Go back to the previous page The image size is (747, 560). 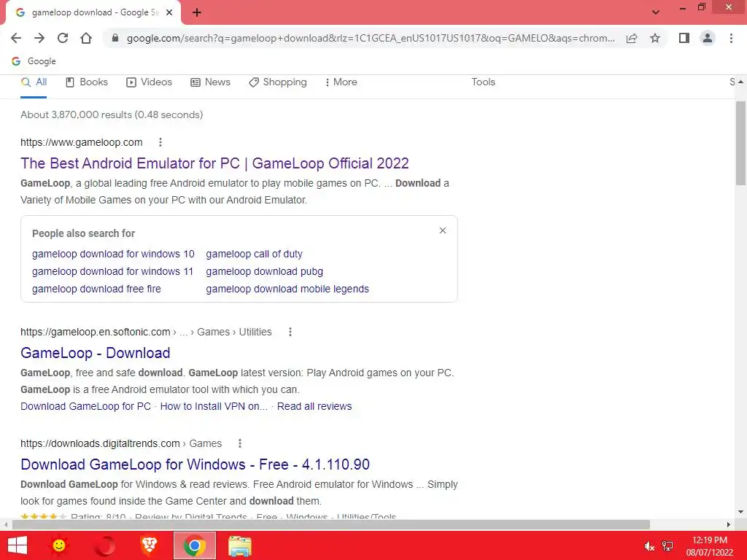[x=16, y=38]
